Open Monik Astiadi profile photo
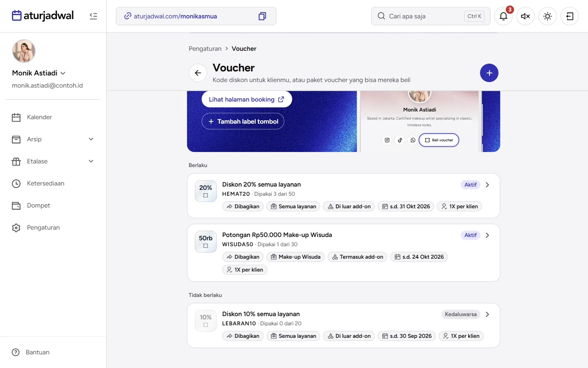The image size is (588, 368). [x=24, y=51]
